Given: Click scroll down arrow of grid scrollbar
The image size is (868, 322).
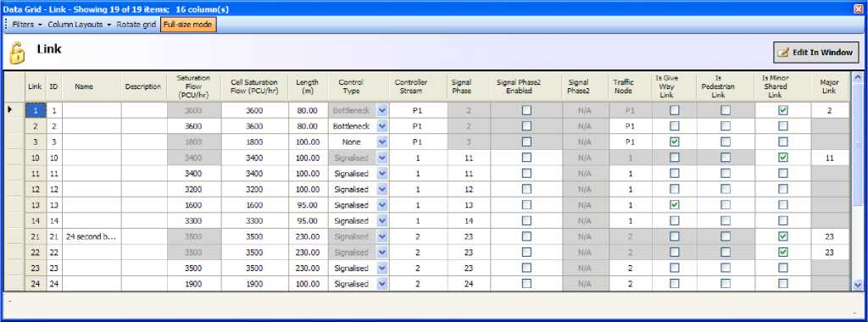Looking at the screenshot, I should [x=858, y=285].
